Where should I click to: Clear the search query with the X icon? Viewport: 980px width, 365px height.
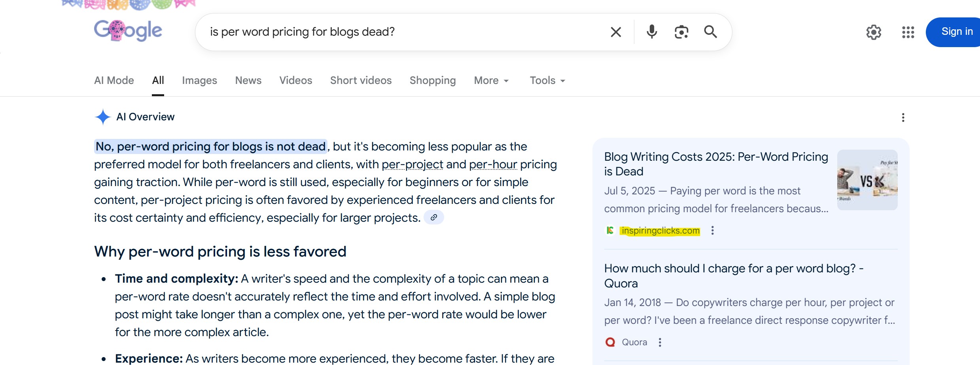pyautogui.click(x=616, y=32)
